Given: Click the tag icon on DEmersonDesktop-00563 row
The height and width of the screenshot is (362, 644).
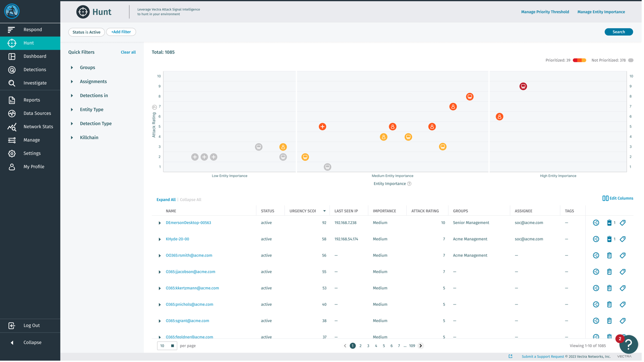Looking at the screenshot, I should (x=623, y=223).
